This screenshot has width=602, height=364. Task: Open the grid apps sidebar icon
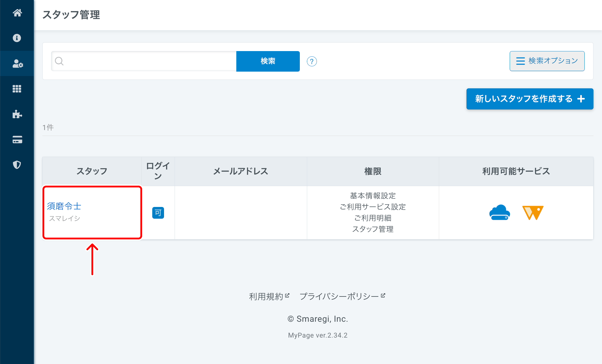[x=17, y=89]
